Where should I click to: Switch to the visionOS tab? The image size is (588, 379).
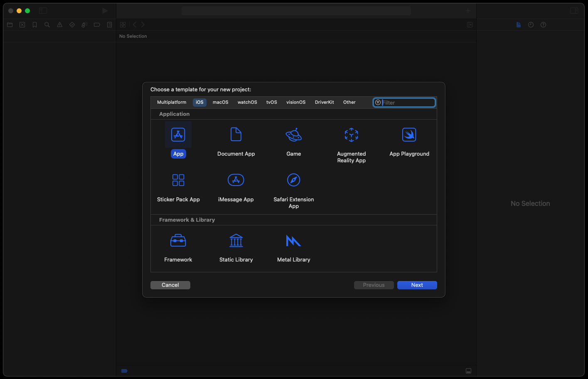click(x=296, y=102)
